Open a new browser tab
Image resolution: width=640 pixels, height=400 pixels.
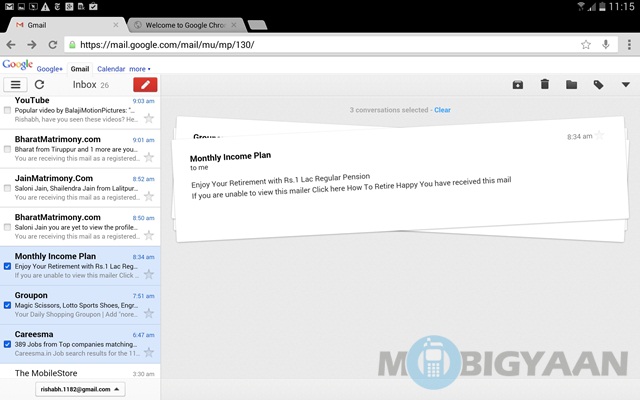(x=258, y=25)
